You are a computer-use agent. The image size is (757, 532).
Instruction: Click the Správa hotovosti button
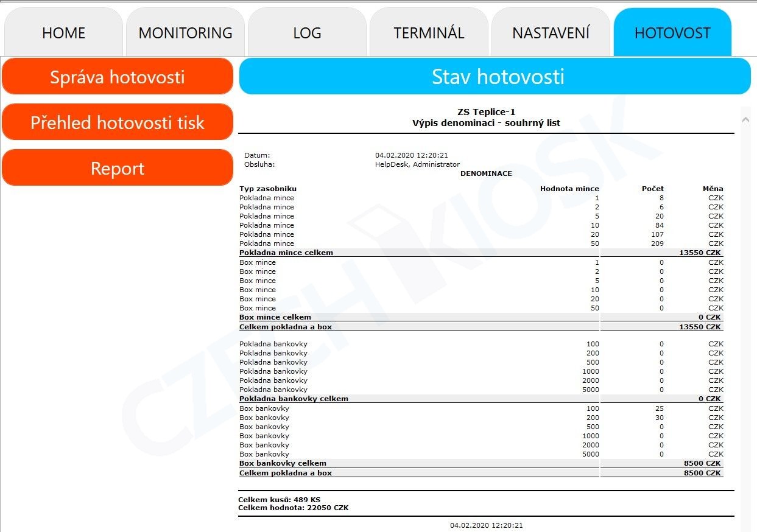click(x=118, y=77)
